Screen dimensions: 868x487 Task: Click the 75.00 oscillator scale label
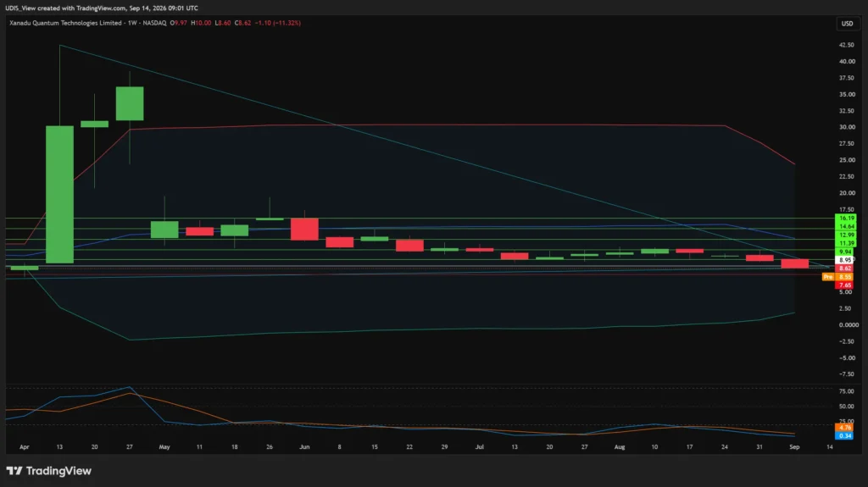click(847, 391)
